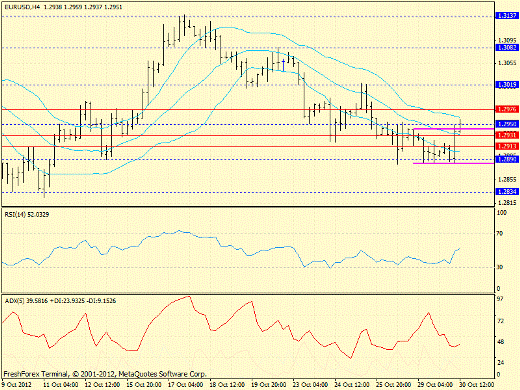Viewport: 520px width, 390px height.
Task: Click the RSI 30 level value
Action: [x=500, y=267]
